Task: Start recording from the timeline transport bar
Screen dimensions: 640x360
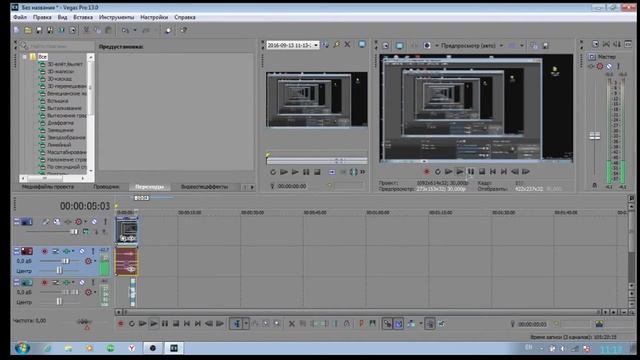Action: [120, 324]
